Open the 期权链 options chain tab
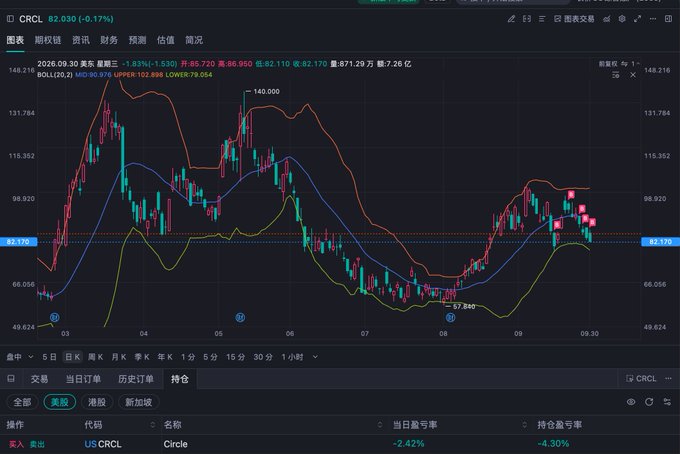 pos(48,40)
